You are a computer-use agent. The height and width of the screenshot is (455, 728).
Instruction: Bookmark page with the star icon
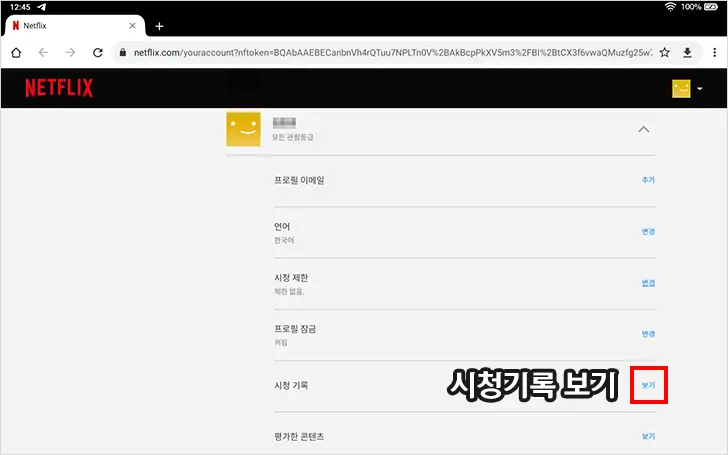pyautogui.click(x=665, y=52)
